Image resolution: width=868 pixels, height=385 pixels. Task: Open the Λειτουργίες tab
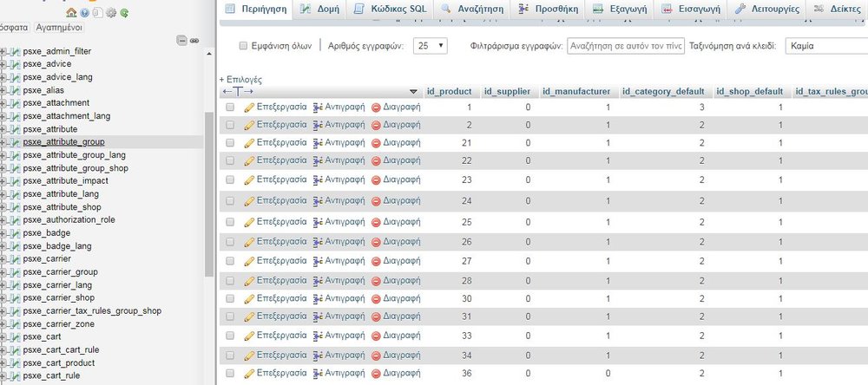point(766,9)
